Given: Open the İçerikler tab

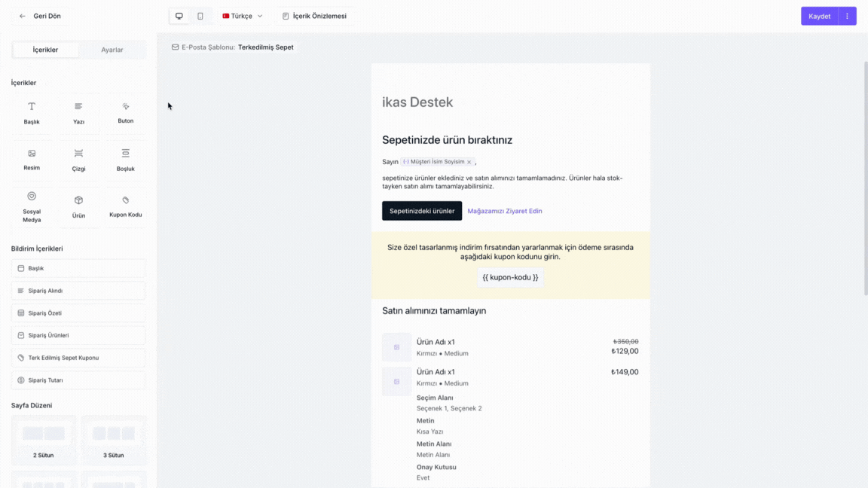Looking at the screenshot, I should tap(45, 50).
